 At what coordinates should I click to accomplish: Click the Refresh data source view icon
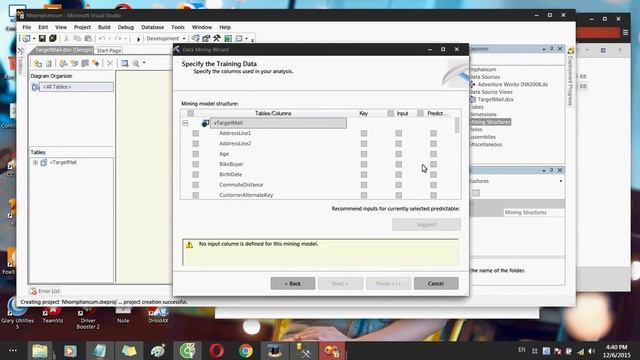[49, 63]
